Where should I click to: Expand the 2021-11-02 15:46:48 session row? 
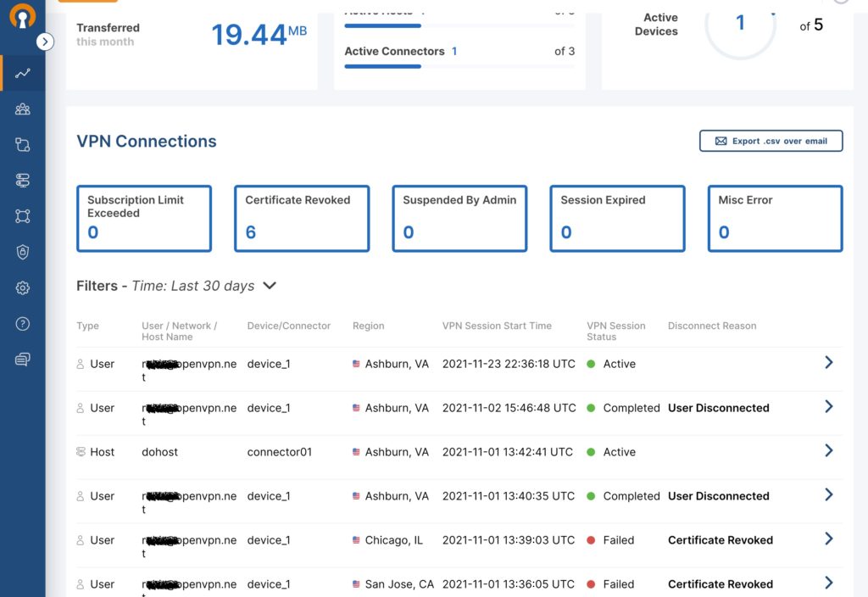pyautogui.click(x=829, y=406)
